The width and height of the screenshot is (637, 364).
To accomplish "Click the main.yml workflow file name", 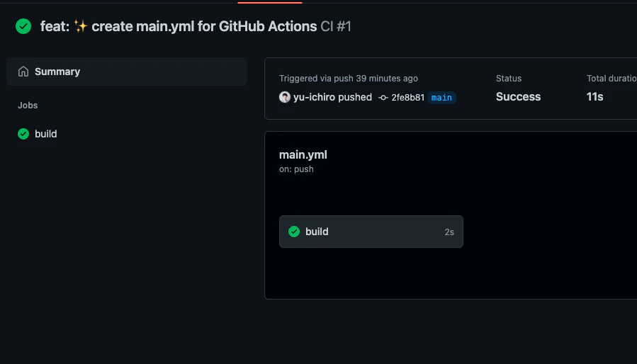I will point(303,155).
